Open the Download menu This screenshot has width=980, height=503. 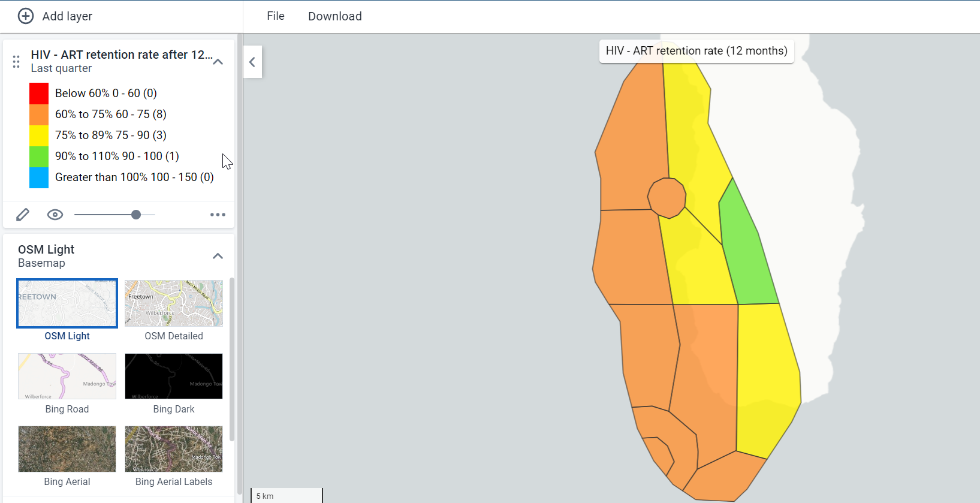point(335,16)
